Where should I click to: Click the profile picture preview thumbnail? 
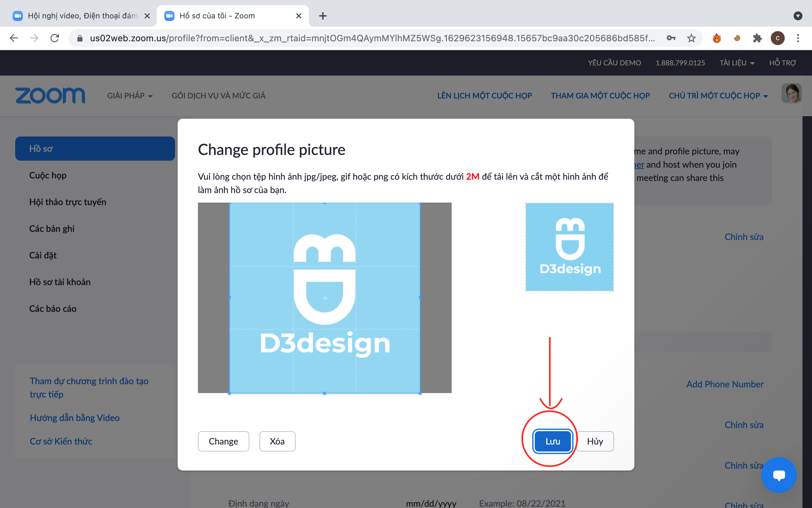(x=569, y=247)
